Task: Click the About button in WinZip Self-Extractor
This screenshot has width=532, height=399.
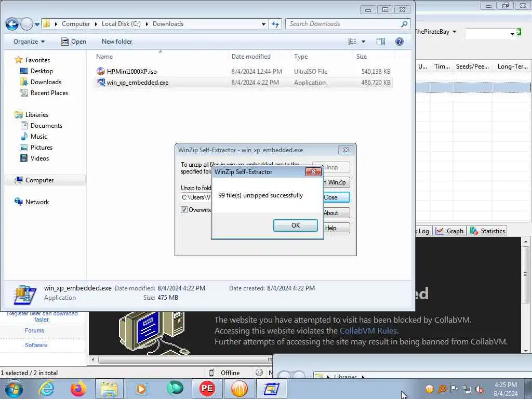Action: pos(336,212)
